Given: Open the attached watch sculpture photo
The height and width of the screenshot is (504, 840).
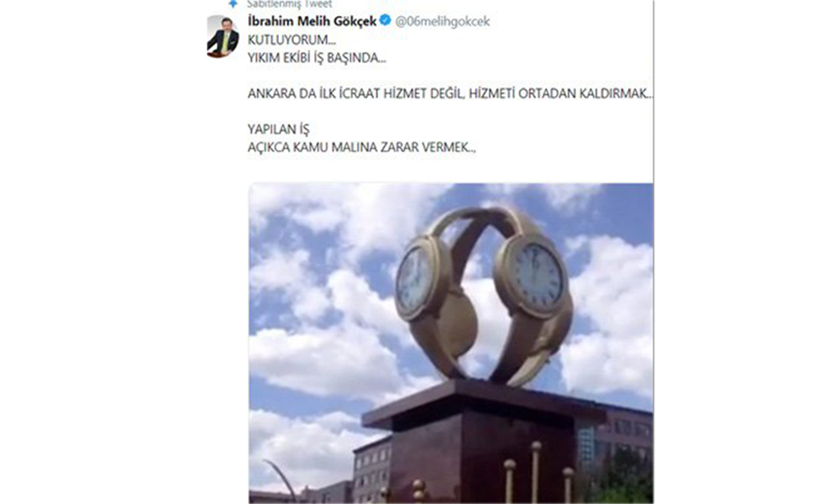Looking at the screenshot, I should (451, 344).
